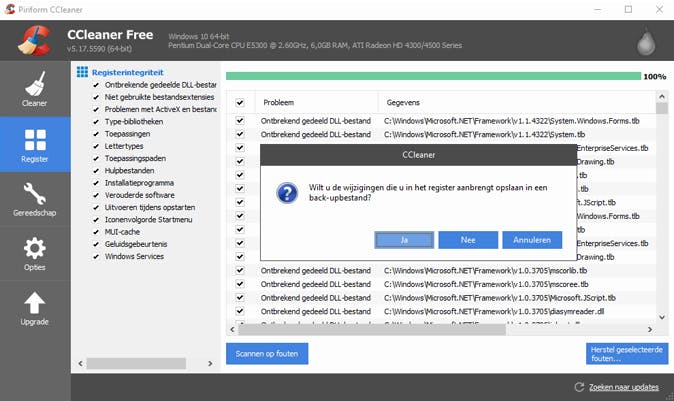Click the results table horizontal scrollbar thumb

click(372, 330)
